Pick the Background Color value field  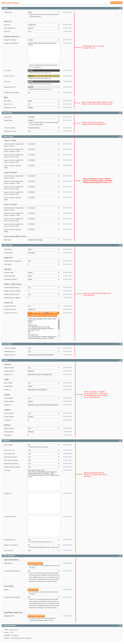coord(44,87)
